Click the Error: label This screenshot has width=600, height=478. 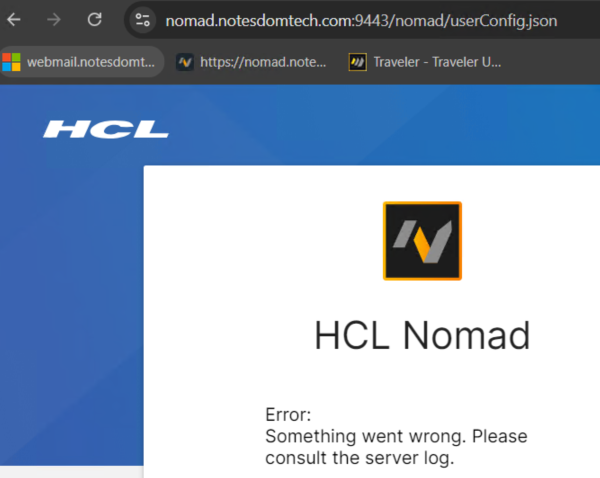click(x=288, y=414)
